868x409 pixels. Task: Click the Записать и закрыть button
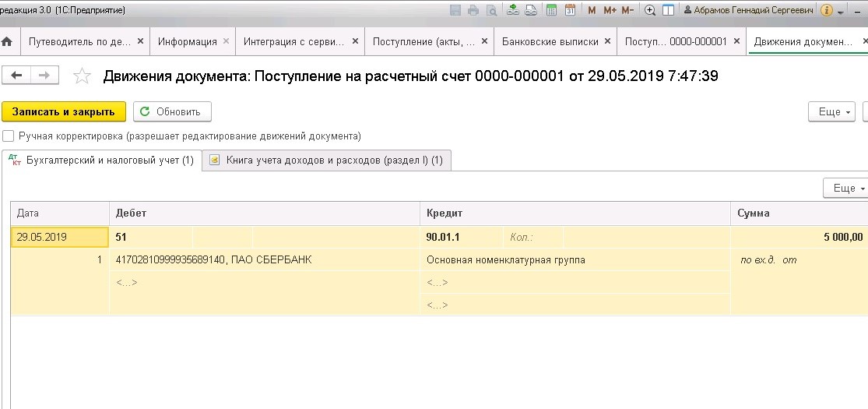(x=63, y=112)
